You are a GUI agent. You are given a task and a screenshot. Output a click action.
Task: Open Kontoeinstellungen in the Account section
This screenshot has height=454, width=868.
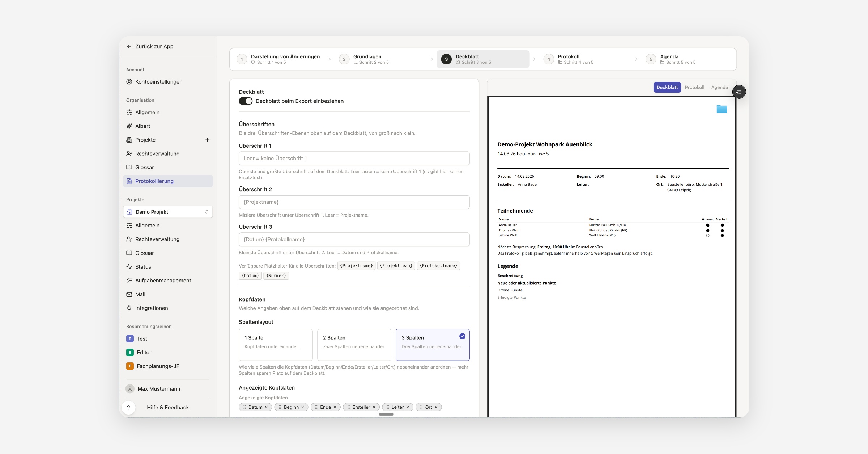(168, 82)
